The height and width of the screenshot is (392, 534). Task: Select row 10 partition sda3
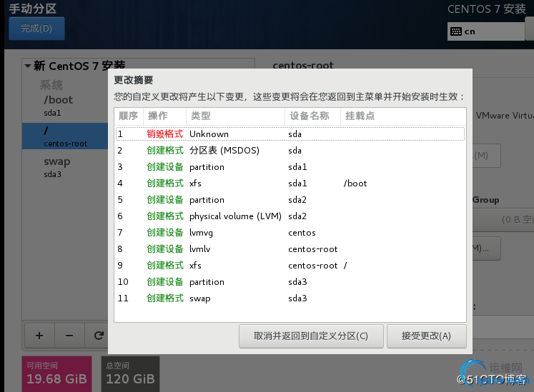tap(290, 282)
